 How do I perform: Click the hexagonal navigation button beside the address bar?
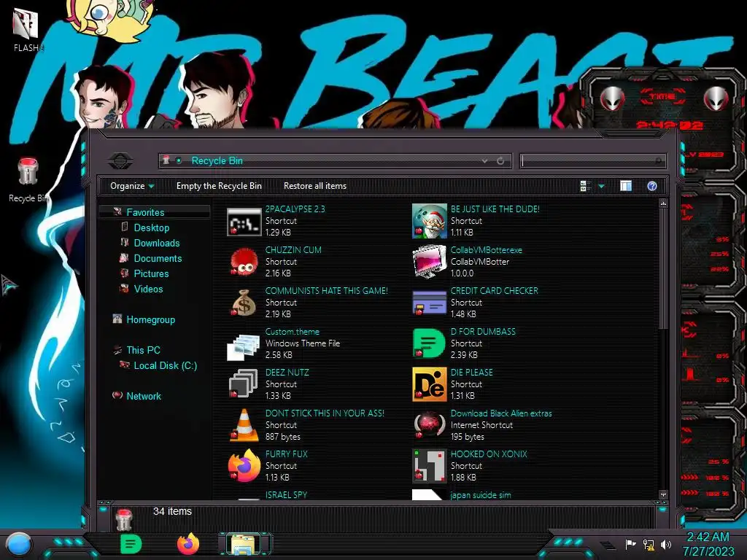120,160
